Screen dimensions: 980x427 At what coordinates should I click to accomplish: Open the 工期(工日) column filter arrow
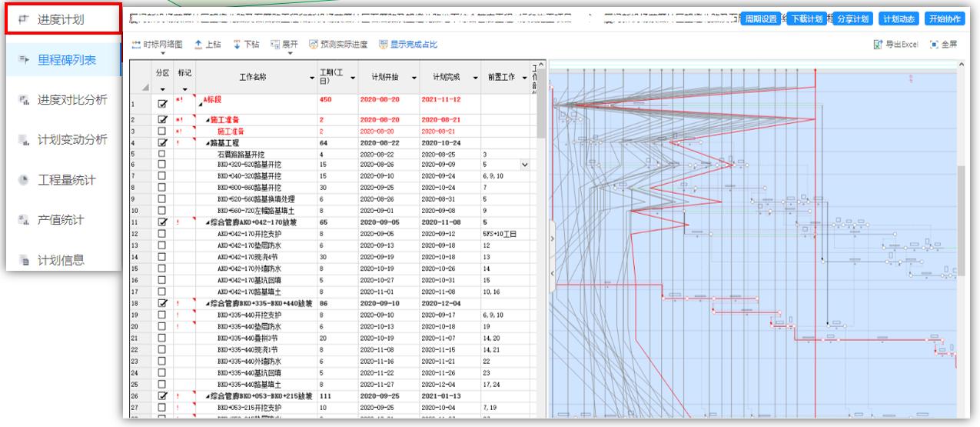tap(353, 78)
